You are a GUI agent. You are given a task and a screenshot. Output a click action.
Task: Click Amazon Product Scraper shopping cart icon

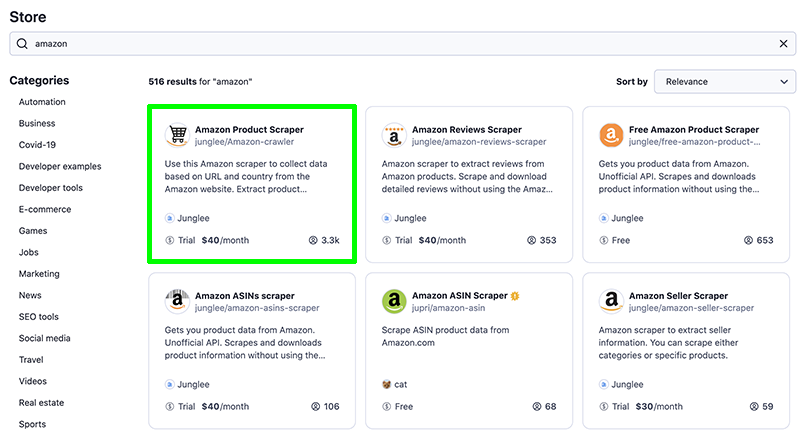[177, 135]
